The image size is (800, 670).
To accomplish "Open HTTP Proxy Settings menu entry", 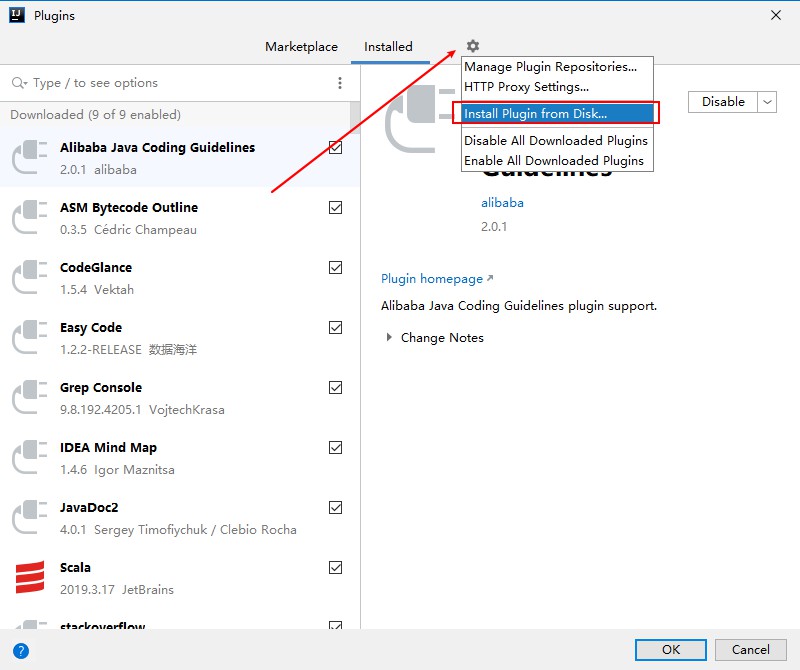I will [x=557, y=87].
